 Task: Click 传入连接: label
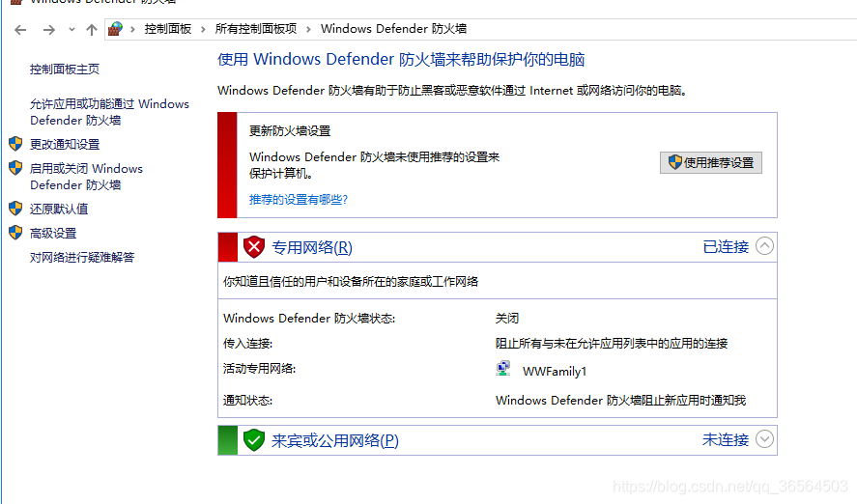pyautogui.click(x=248, y=344)
